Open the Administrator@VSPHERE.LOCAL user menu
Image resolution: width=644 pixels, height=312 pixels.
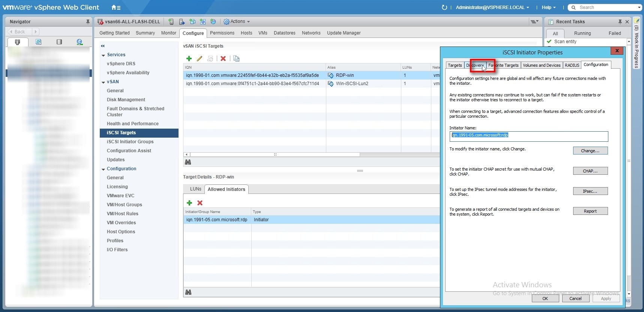coord(492,7)
